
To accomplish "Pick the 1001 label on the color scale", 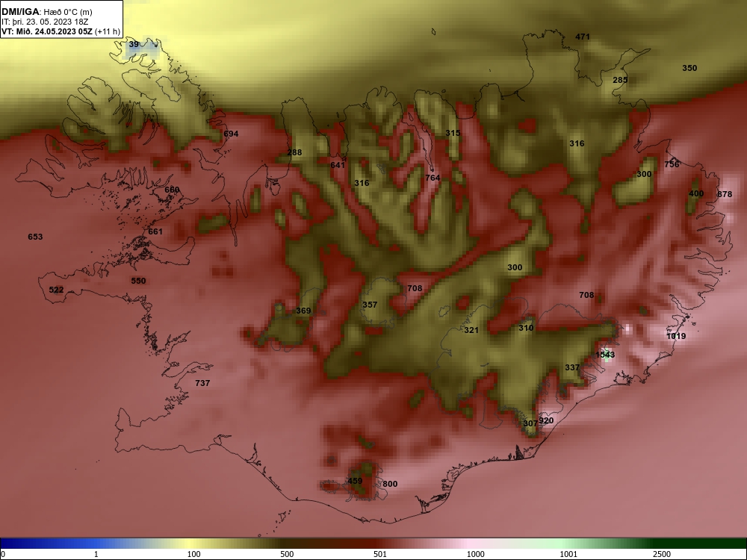I will 568,554.
